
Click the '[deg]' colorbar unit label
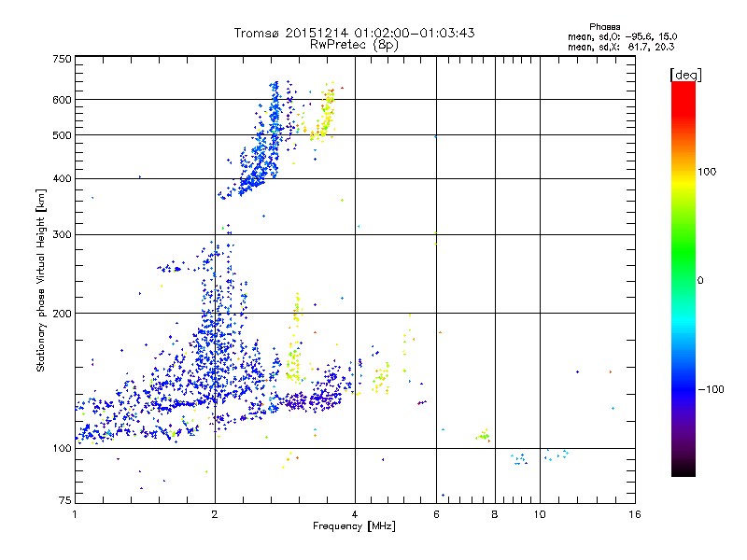point(685,75)
